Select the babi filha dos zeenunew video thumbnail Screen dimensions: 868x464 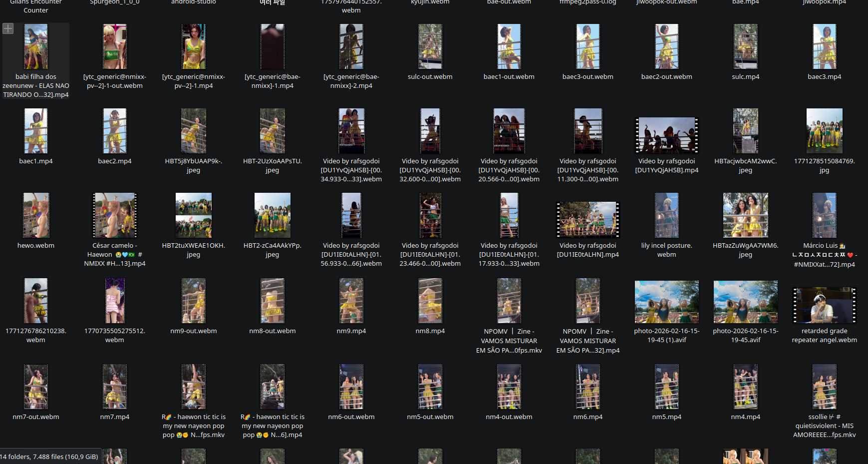tap(36, 46)
